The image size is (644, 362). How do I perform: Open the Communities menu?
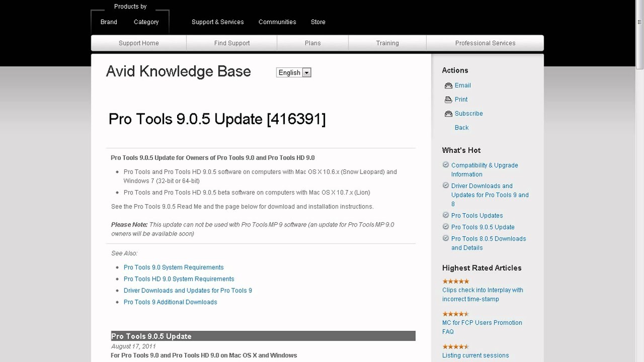277,22
